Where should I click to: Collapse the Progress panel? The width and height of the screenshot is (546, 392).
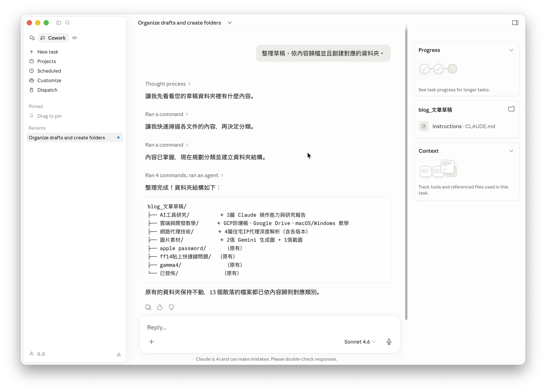pos(511,50)
